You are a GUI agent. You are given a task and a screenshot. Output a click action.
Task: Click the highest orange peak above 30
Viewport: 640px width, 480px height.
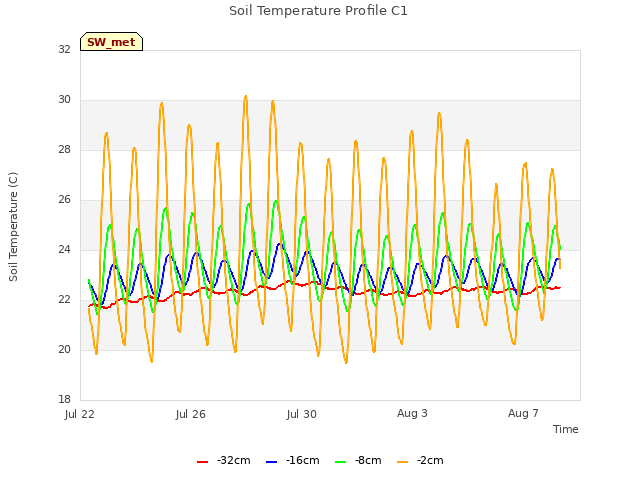(x=245, y=96)
